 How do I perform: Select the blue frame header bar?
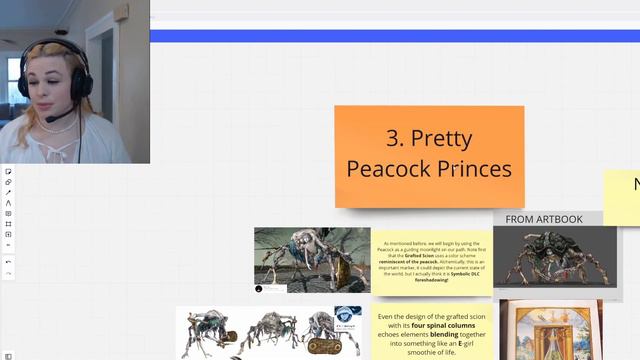(x=395, y=36)
